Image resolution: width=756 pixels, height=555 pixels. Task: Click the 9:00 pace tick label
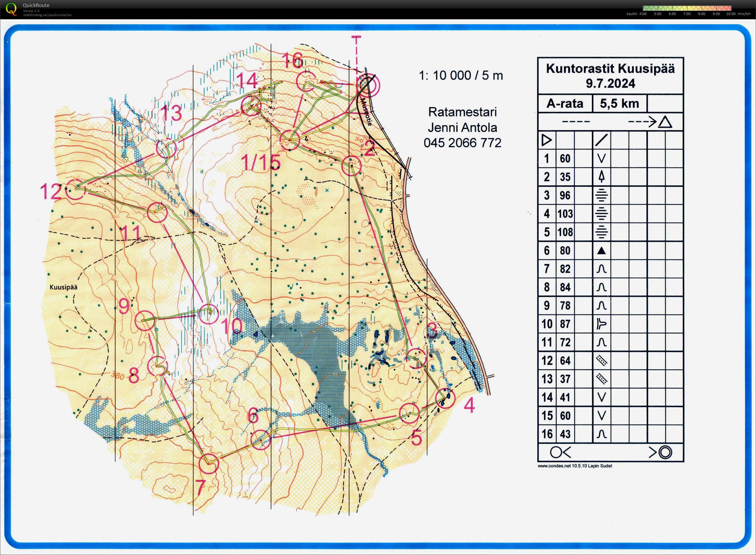point(716,14)
